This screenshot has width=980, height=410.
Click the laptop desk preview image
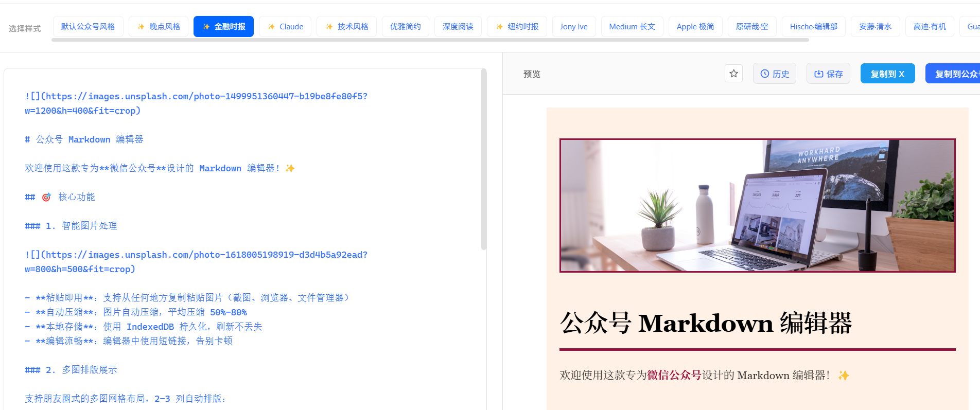[757, 205]
